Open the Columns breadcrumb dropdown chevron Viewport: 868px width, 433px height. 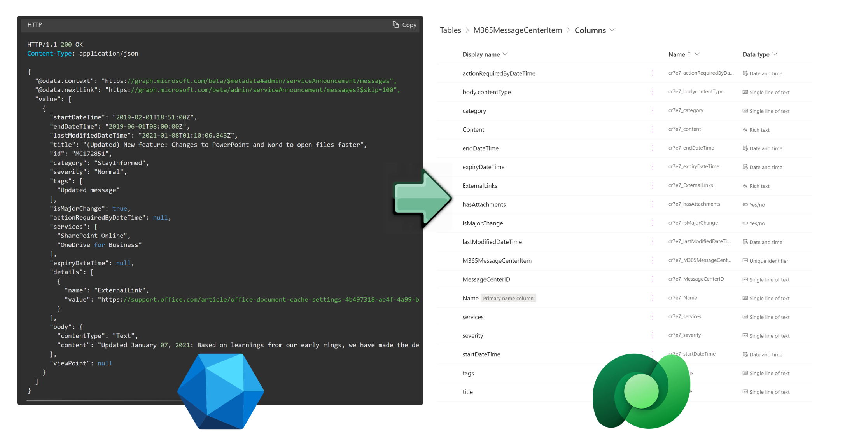click(x=612, y=30)
